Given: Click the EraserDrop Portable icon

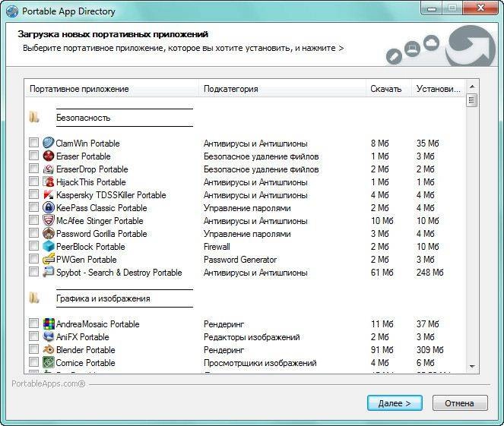Looking at the screenshot, I should 48,169.
